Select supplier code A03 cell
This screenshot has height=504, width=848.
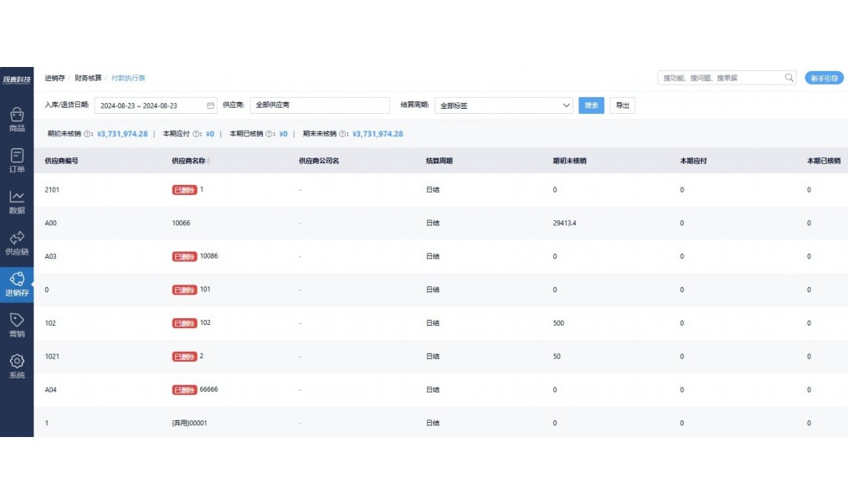point(50,256)
